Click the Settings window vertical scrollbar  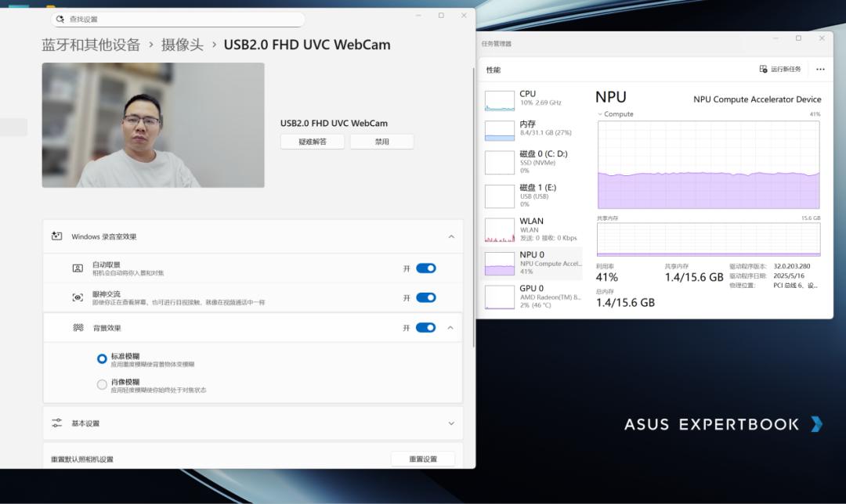pos(474,207)
